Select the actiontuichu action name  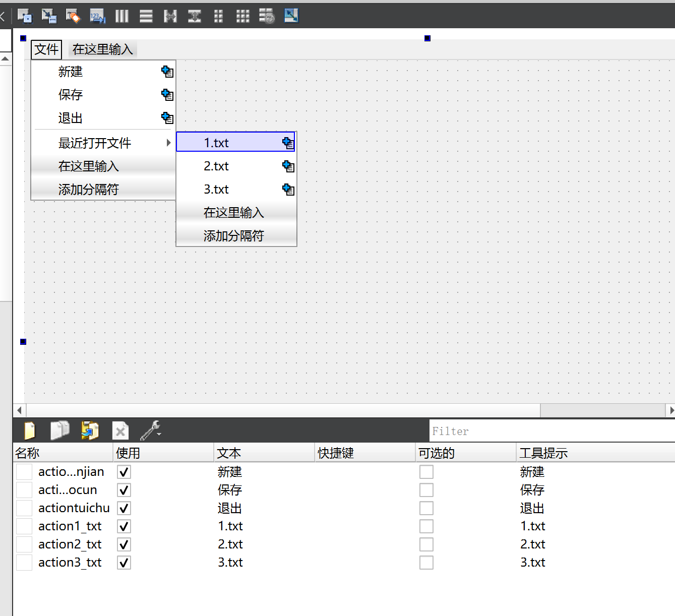(x=74, y=508)
